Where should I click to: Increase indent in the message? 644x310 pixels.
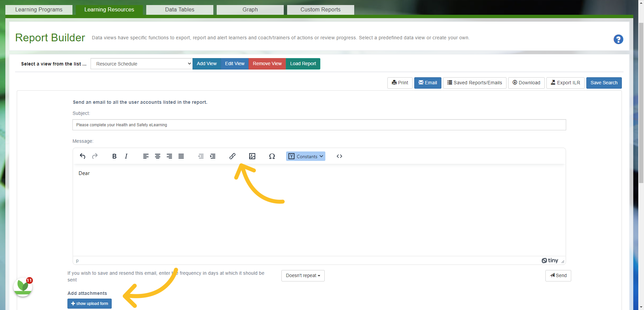(213, 156)
